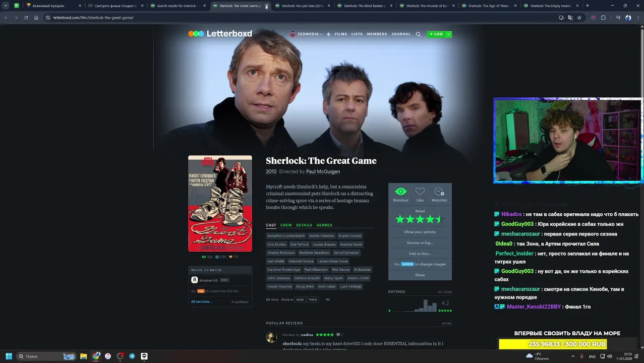This screenshot has height=363, width=644.
Task: Open browser extensions puzzle icon
Action: coord(603,18)
